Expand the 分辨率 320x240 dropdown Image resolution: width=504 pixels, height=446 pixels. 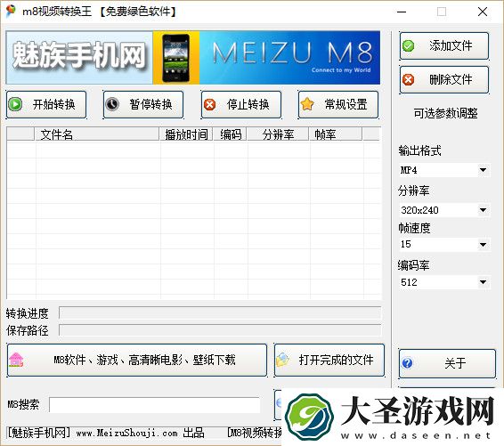point(483,210)
